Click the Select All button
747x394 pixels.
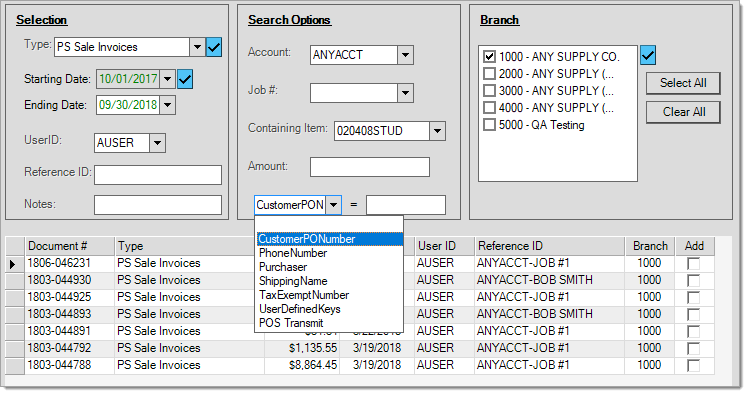[x=683, y=83]
